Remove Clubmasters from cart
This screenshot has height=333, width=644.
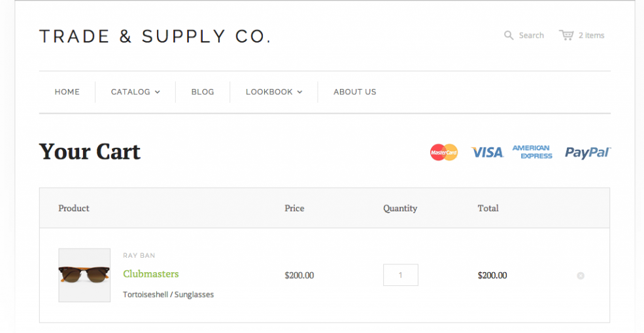coord(581,276)
